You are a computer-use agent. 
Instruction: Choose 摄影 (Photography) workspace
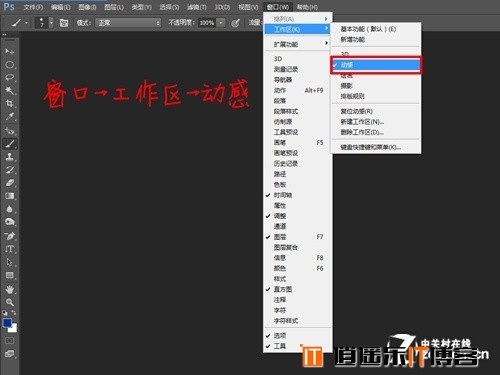pos(376,86)
